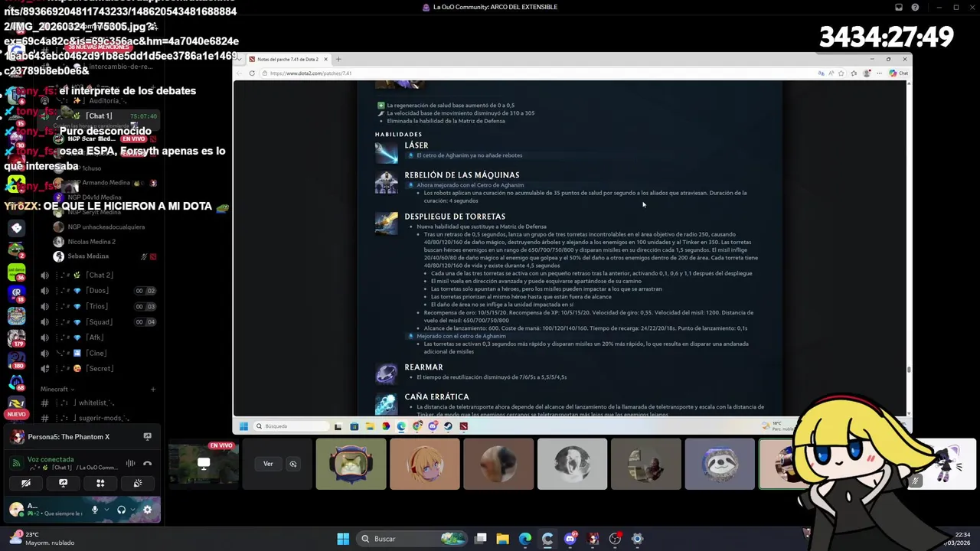Bookmark this page with star icon
The image size is (980, 551).
pos(841,73)
